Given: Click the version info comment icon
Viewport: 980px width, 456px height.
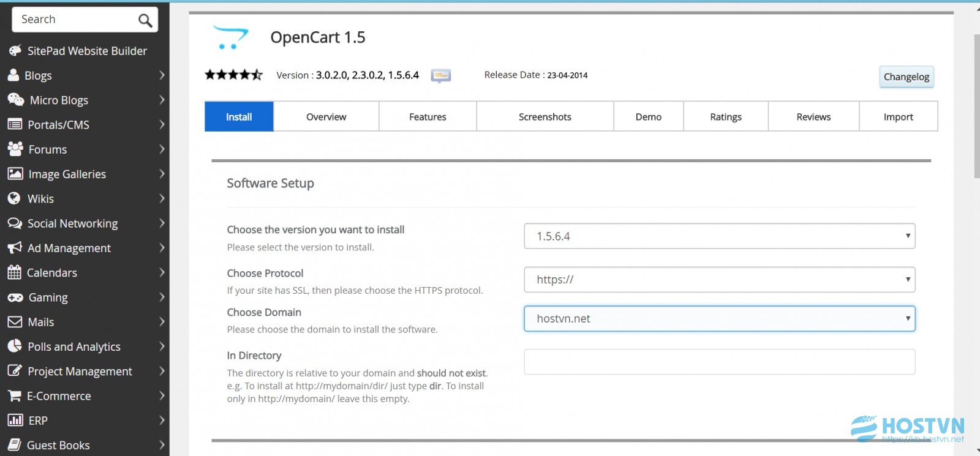Looking at the screenshot, I should (x=440, y=76).
